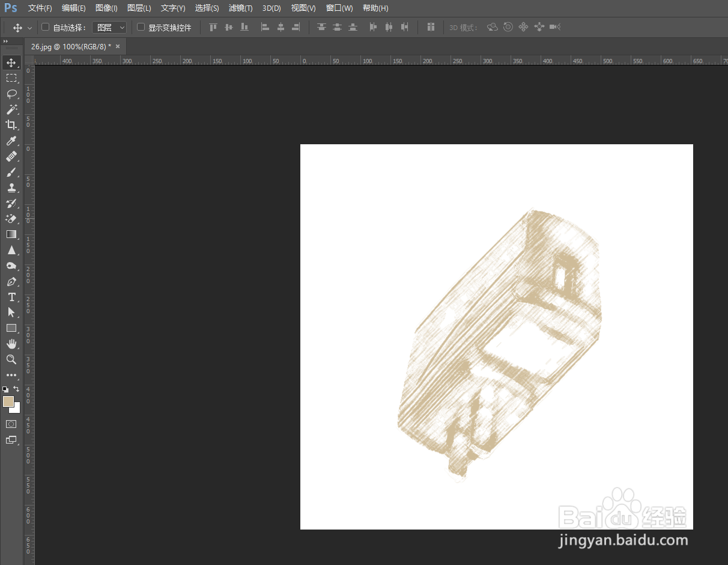728x565 pixels.
Task: Open the 视图(V) menu
Action: (x=303, y=8)
